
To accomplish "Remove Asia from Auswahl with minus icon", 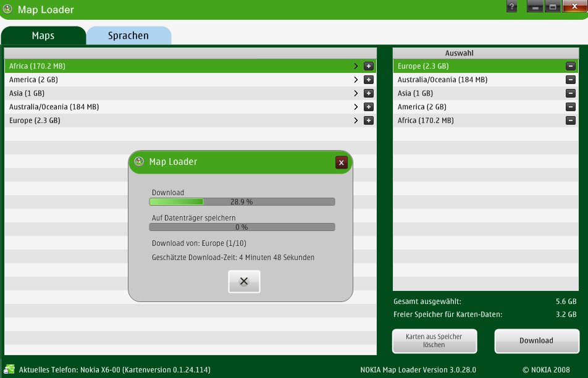I will (x=570, y=93).
